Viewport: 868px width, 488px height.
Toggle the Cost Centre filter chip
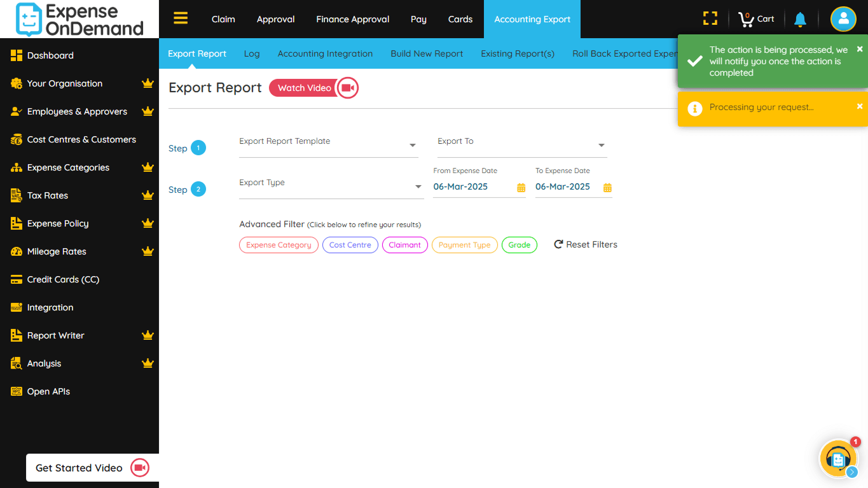350,245
